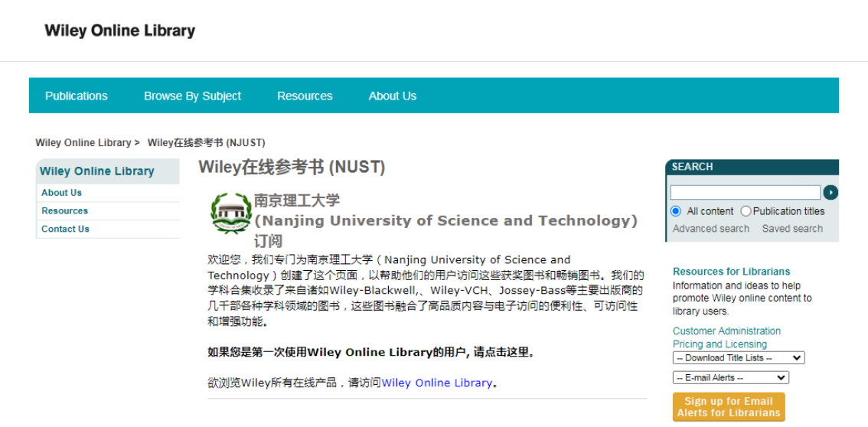This screenshot has height=427, width=868.
Task: Click the Wiley在线参考书 (NJUST) breadcrumb text
Action: [x=206, y=142]
